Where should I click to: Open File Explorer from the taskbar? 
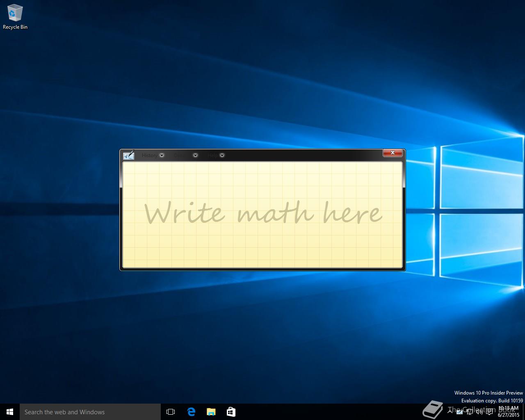point(211,412)
